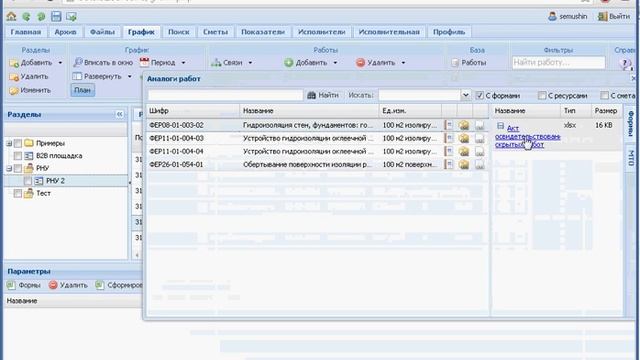640x360 pixels.
Task: Collapse the Разделы panel
Action: tap(120, 114)
